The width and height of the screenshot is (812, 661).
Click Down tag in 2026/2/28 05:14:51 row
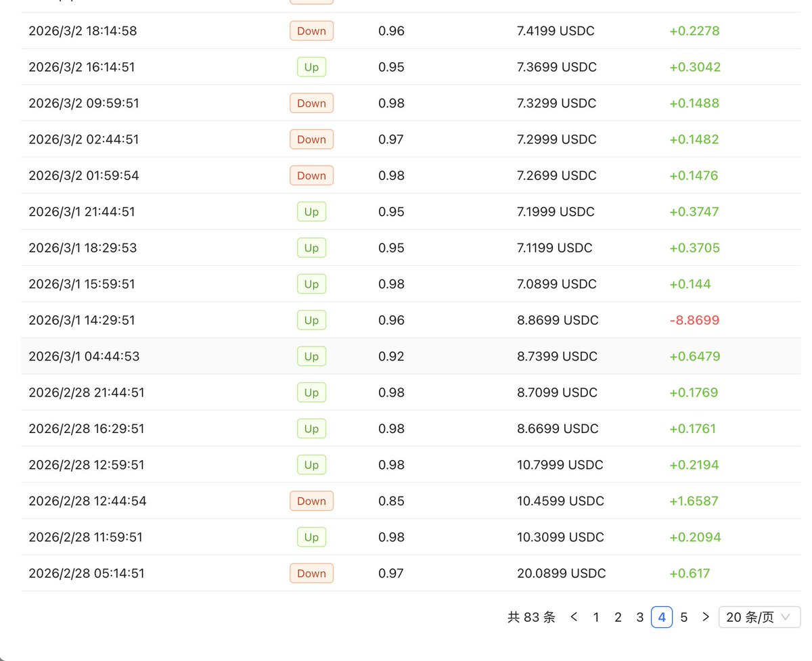coord(311,573)
